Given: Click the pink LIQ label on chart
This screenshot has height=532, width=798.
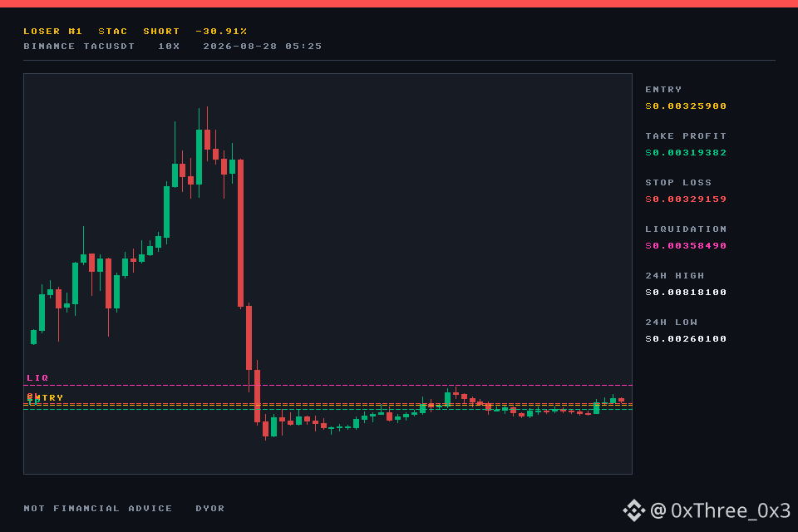Looking at the screenshot, I should click(37, 377).
